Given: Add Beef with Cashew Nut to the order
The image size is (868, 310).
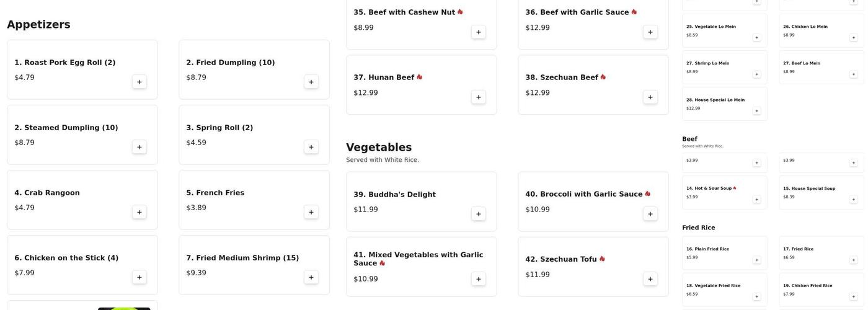Looking at the screenshot, I should click(478, 32).
